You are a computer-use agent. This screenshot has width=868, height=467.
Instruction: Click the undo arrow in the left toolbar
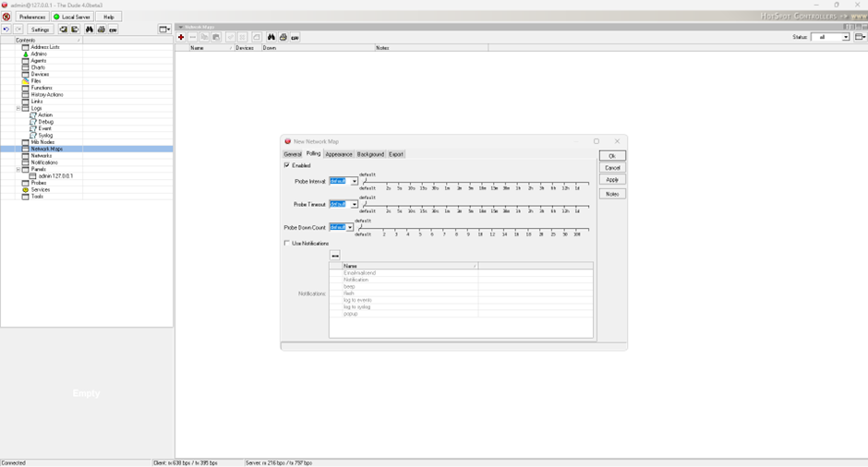pos(6,30)
